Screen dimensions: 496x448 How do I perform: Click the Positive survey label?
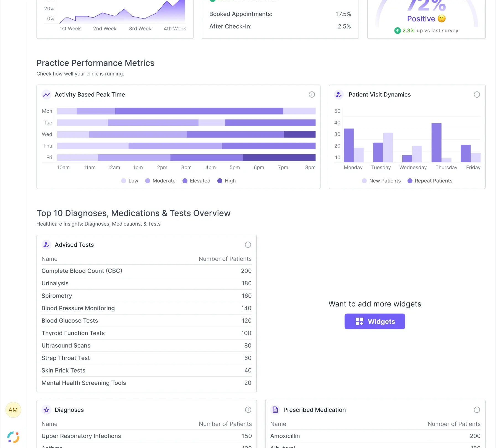tap(421, 19)
